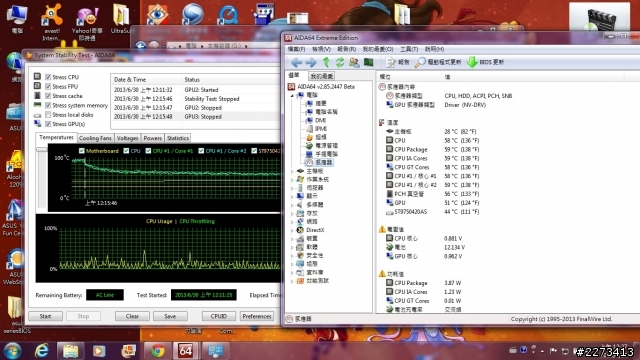Click back button in background Explorer window
Screen dimensions: 640x360
tap(141, 46)
